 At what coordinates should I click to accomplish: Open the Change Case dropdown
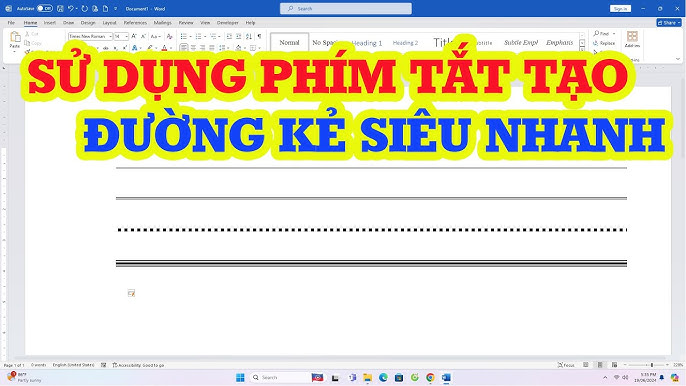click(156, 36)
